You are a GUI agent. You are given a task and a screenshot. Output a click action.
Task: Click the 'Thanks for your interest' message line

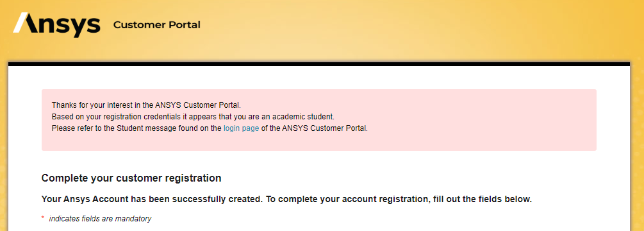tap(149, 105)
